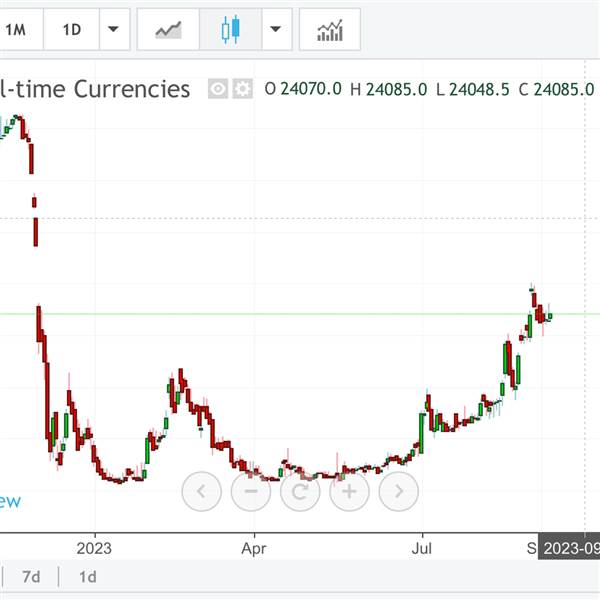Zoom in using the plus button
Viewport: 600px width, 600px height.
point(349,491)
